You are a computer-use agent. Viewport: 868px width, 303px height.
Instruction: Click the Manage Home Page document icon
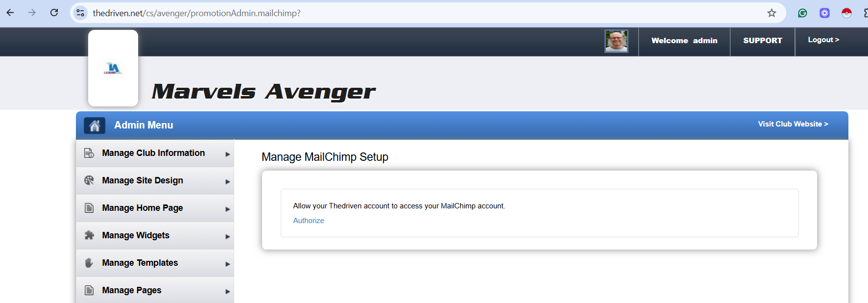pyautogui.click(x=89, y=208)
